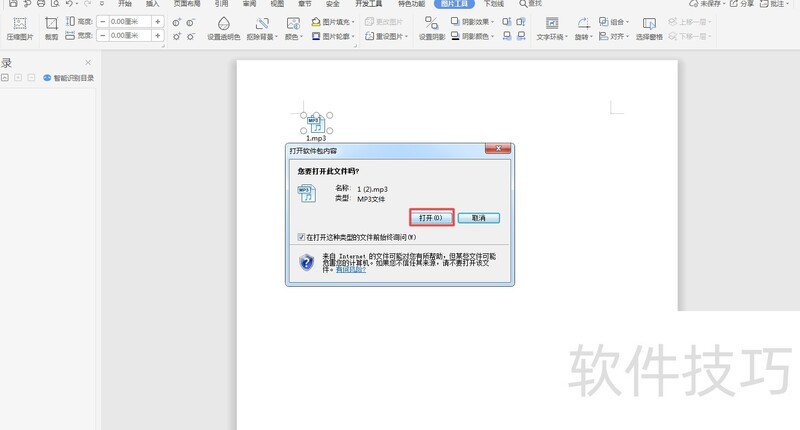Click the first small icon under the 录 heading

point(5,78)
